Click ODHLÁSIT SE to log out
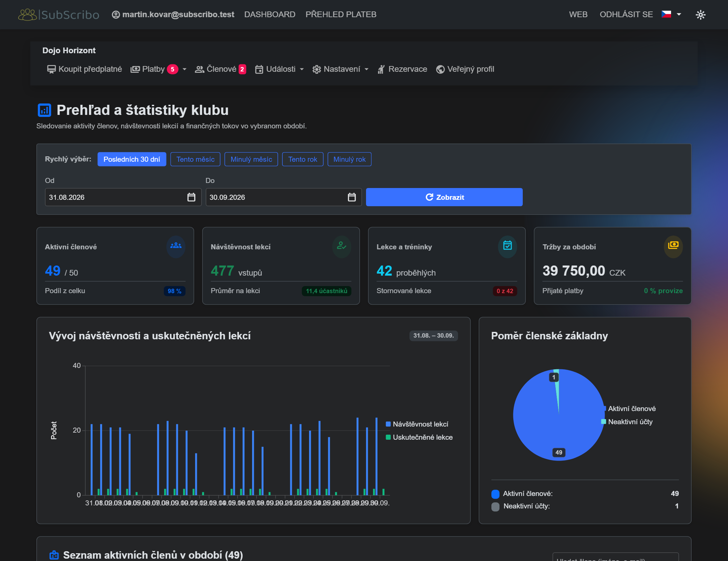The image size is (728, 561). point(626,14)
